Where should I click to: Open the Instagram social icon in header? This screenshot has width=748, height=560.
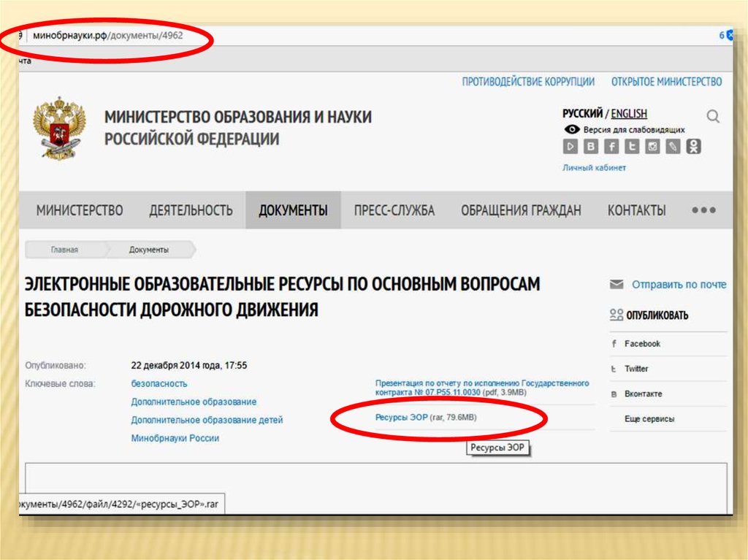coord(652,146)
